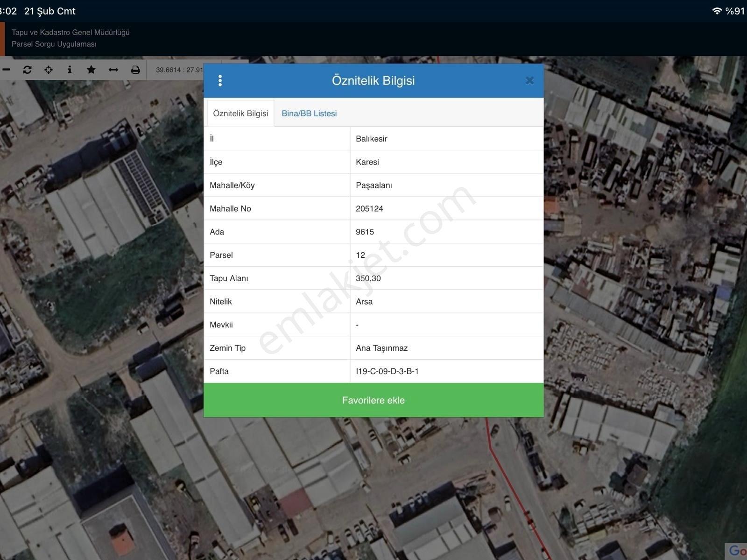The width and height of the screenshot is (747, 560).
Task: Select the value Ana Taşınmaz
Action: click(x=382, y=348)
